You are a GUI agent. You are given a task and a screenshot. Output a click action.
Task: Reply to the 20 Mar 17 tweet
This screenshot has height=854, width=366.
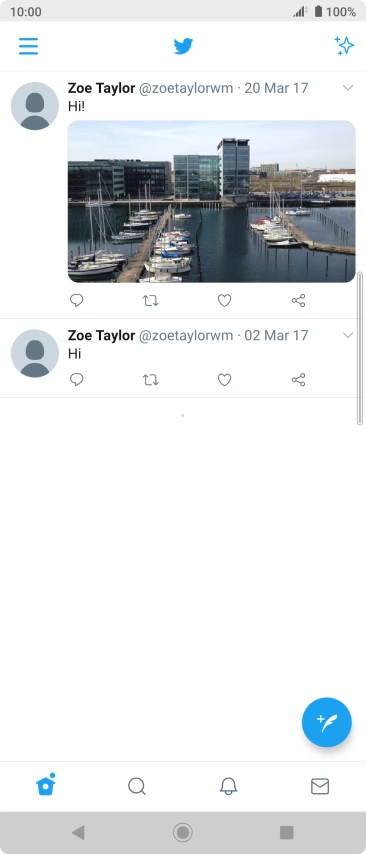pyautogui.click(x=77, y=300)
